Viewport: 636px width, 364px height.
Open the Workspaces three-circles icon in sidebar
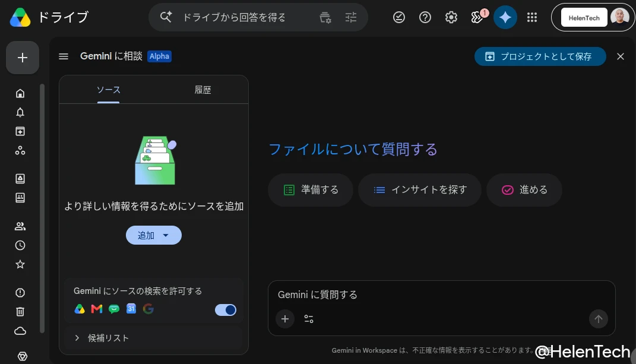coord(20,151)
